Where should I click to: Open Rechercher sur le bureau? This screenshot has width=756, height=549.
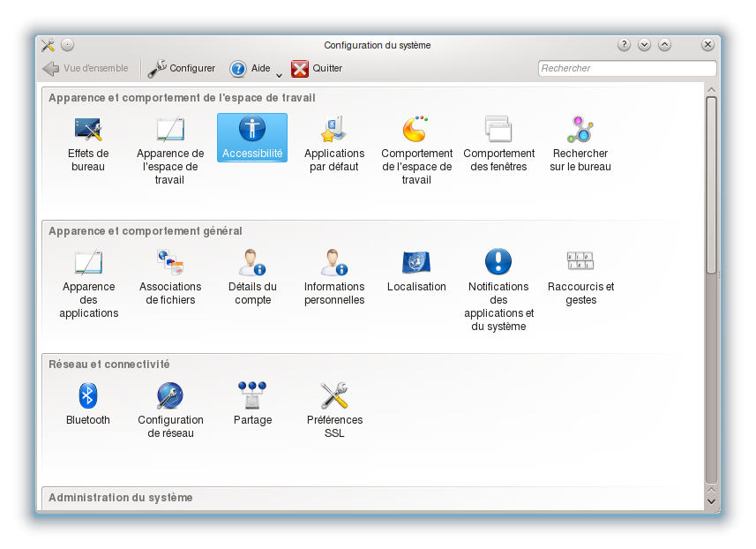580,144
